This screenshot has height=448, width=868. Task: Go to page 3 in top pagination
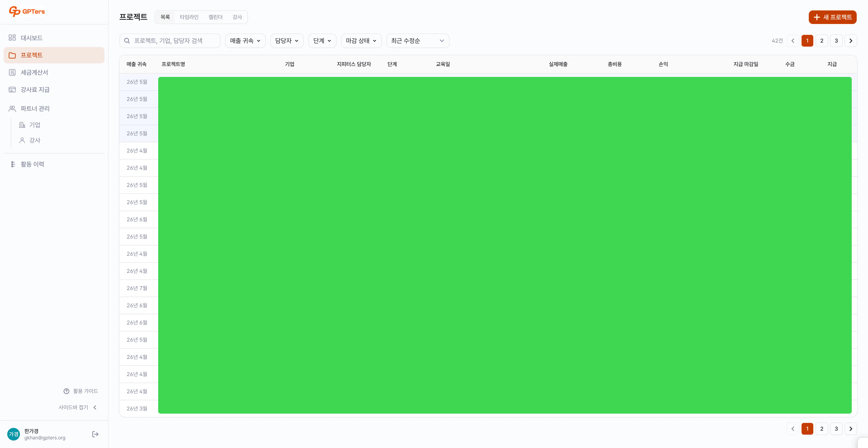[836, 41]
